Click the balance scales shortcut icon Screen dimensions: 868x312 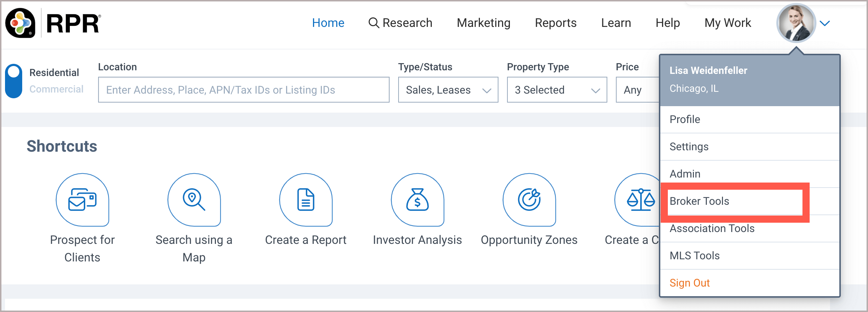pos(639,200)
